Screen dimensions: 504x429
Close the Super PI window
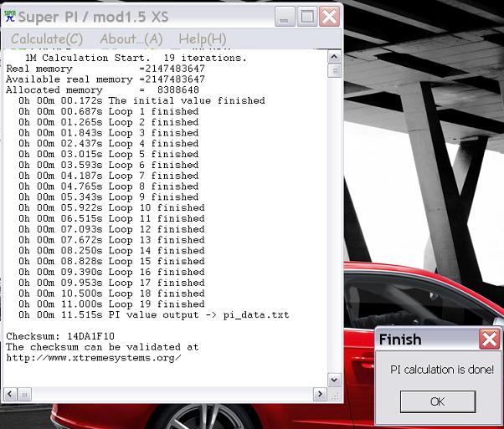tap(329, 17)
